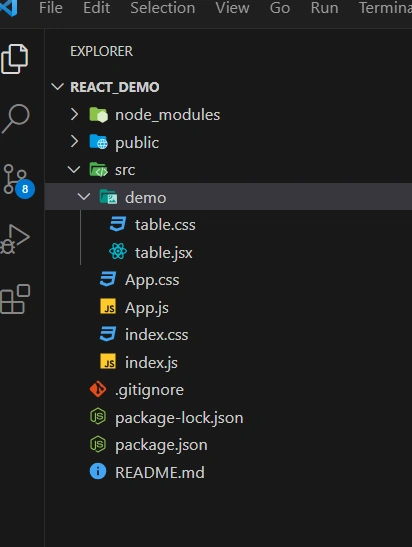Click the Node icon beside package-lock.json

98,417
